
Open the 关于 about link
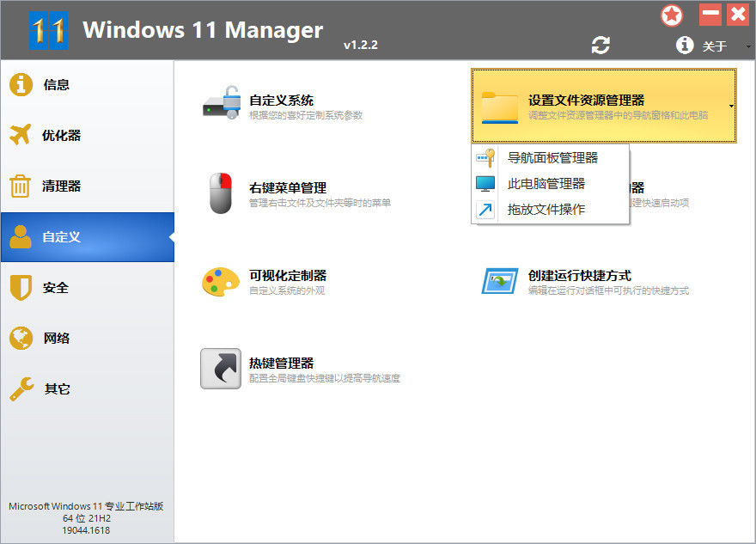coord(715,46)
